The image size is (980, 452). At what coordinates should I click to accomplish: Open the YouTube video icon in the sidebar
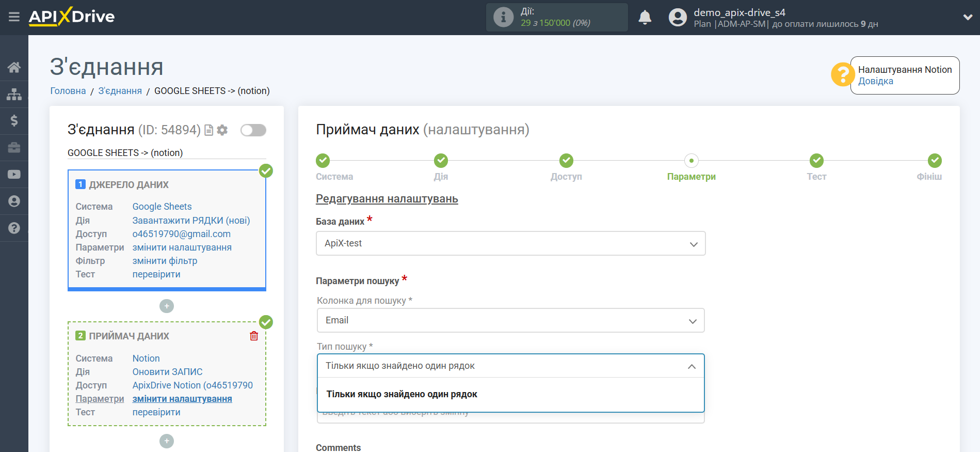pyautogui.click(x=14, y=175)
